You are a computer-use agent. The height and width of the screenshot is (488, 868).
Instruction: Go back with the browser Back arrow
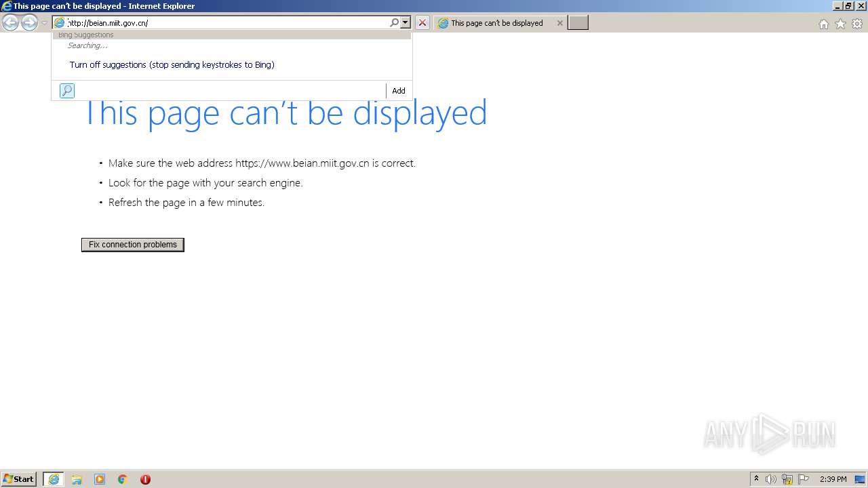click(x=10, y=23)
